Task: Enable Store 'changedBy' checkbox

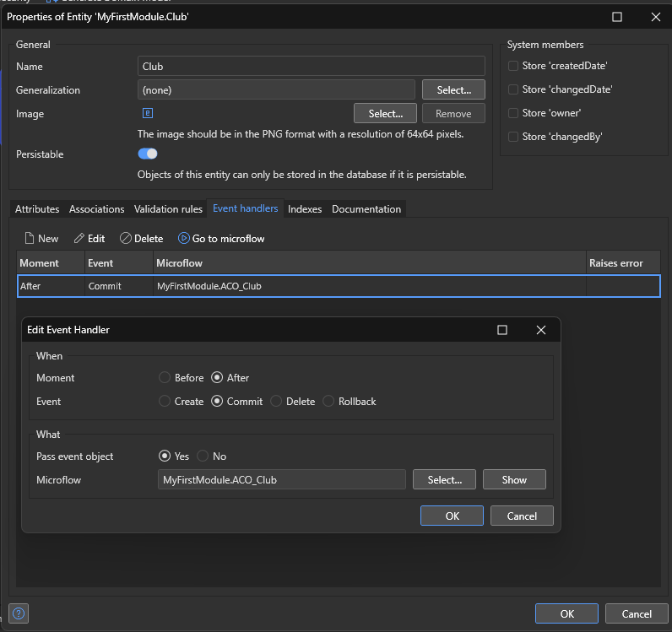Action: click(513, 136)
